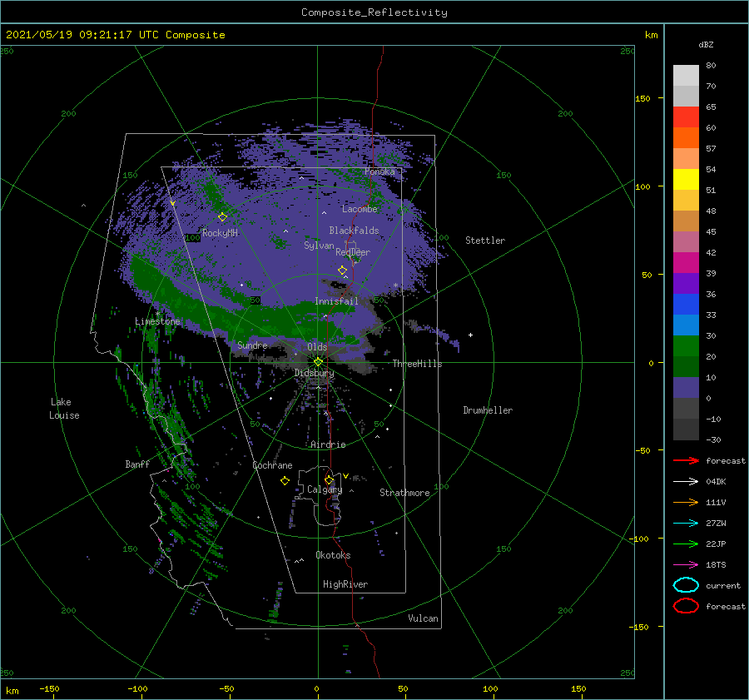The image size is (749, 700).
Task: Click the dBZ legend heading
Action: (706, 44)
